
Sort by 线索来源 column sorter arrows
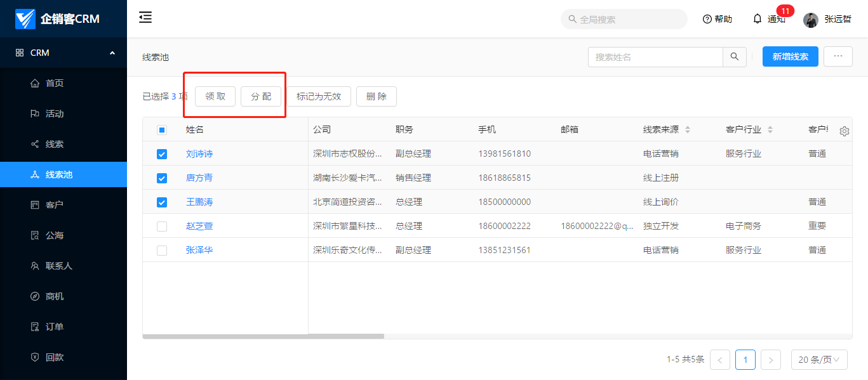(x=687, y=129)
